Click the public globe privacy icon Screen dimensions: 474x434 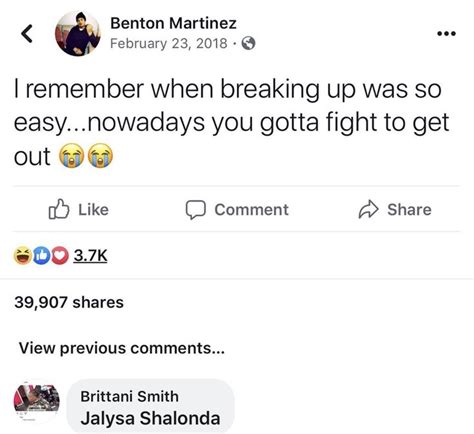(x=248, y=43)
